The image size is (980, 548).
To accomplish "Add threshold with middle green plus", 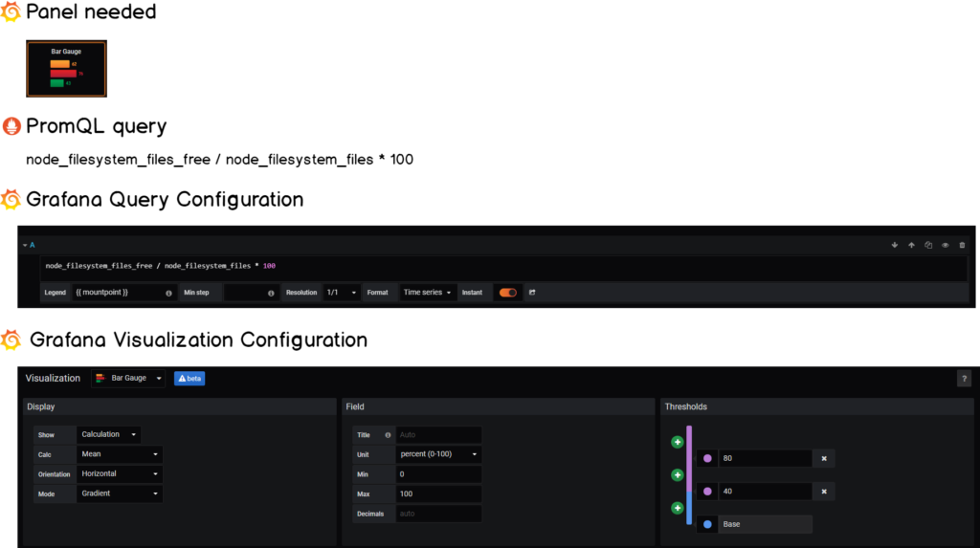I will (677, 475).
